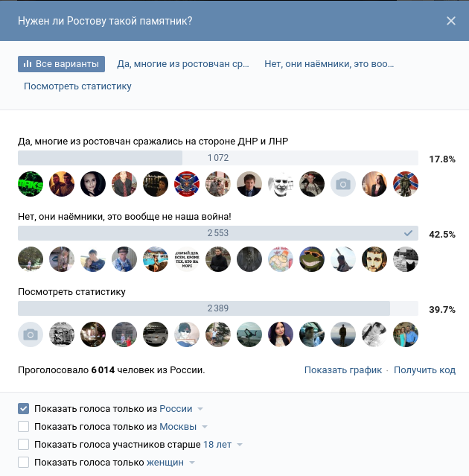
Task: Click the avatar with white text quote
Action: pos(187,259)
